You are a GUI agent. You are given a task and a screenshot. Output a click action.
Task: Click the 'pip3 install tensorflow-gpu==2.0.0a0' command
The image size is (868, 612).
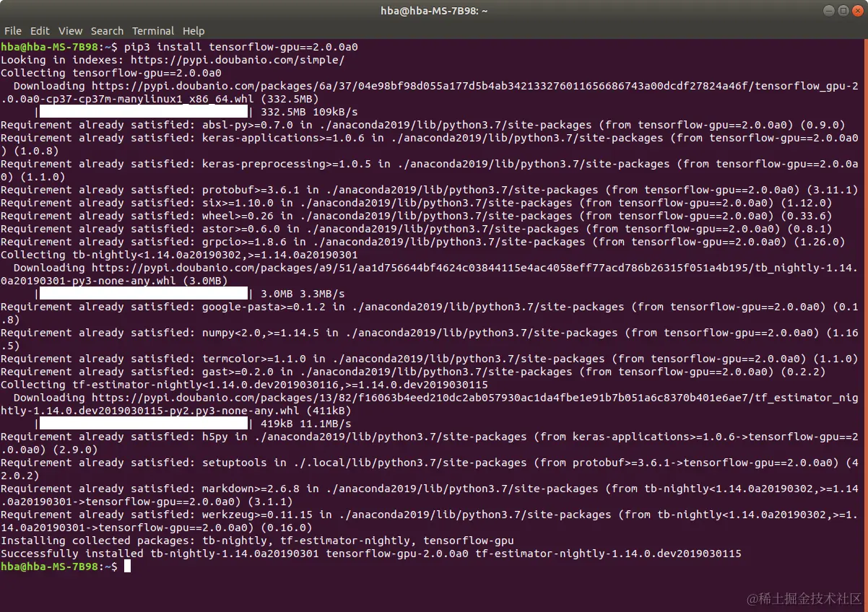click(241, 47)
